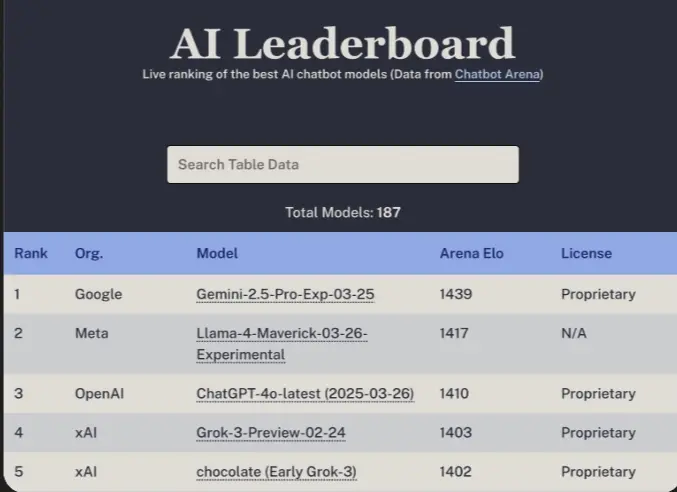Screen dimensions: 677x492
Task: Click the Total Models: 187 text
Action: [342, 212]
